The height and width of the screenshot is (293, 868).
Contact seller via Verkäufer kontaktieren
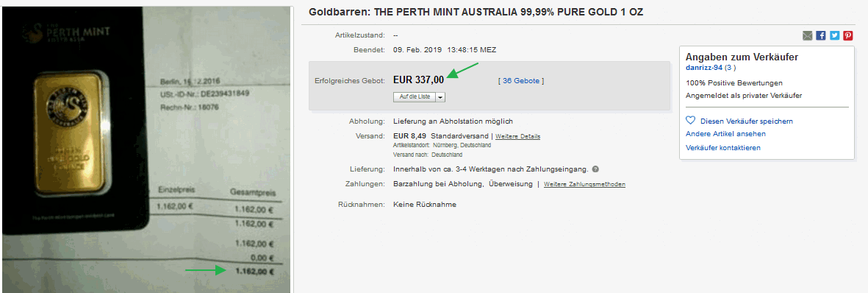coord(723,148)
